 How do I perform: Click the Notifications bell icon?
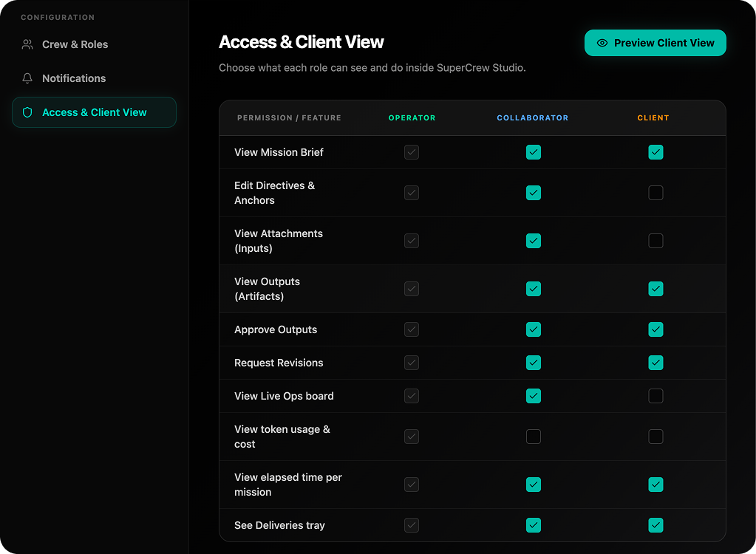(x=27, y=78)
